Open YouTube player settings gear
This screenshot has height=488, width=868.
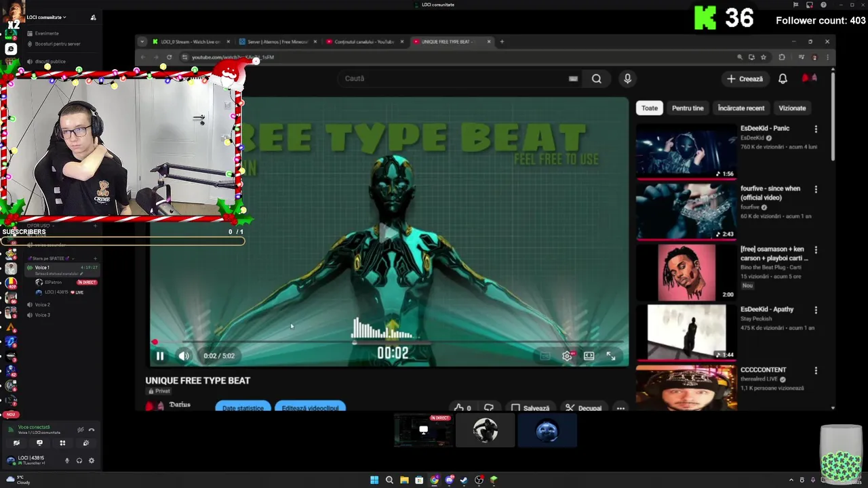[567, 356]
